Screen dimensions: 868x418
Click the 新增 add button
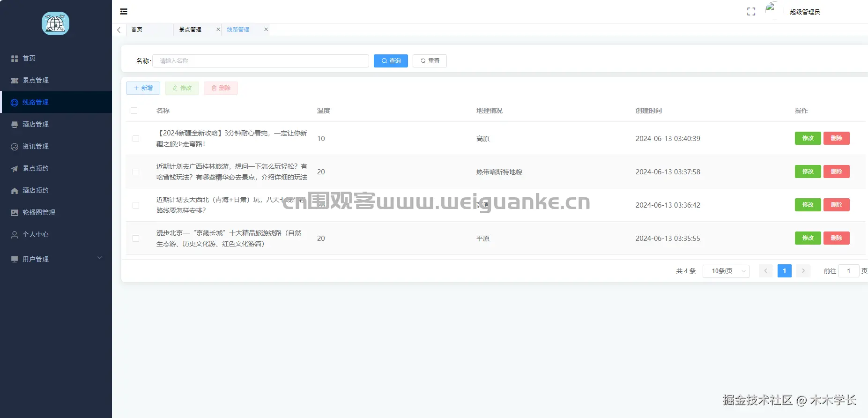(x=143, y=88)
